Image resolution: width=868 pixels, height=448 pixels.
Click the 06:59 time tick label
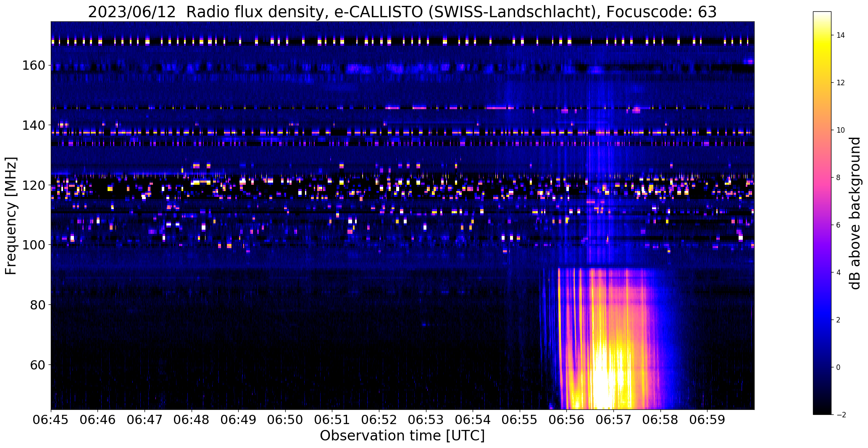point(708,420)
